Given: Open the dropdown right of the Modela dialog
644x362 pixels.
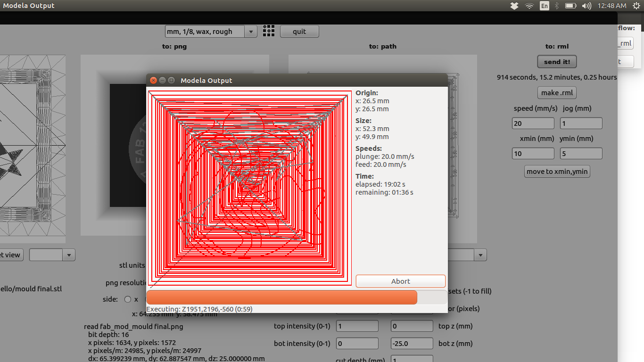Looking at the screenshot, I should [x=480, y=255].
